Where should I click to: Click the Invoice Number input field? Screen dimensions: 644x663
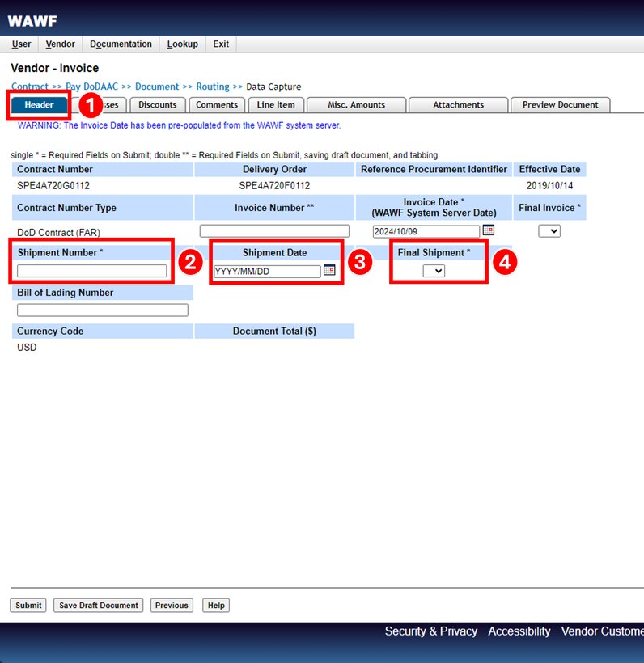click(x=274, y=231)
